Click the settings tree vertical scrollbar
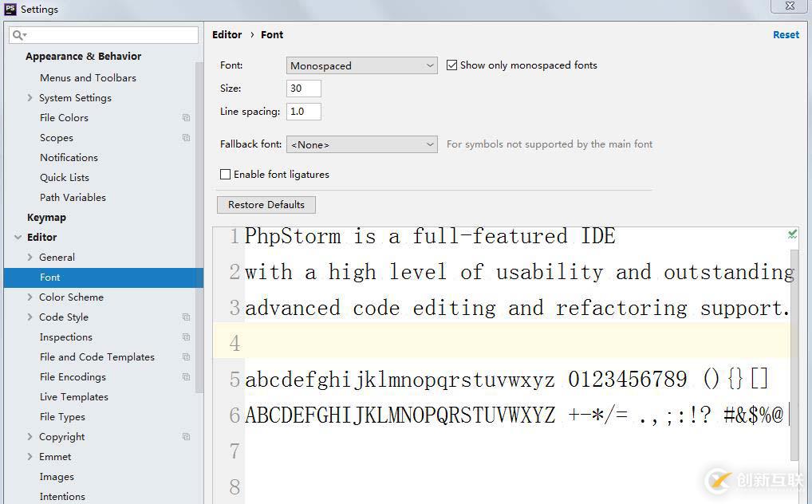Screen dimensions: 812x504 pos(199,228)
